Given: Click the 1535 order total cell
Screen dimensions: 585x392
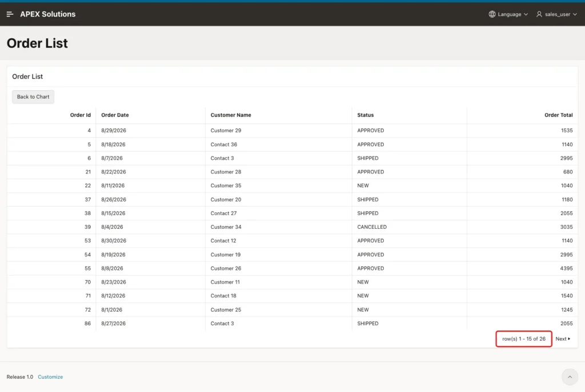Looking at the screenshot, I should [x=567, y=131].
